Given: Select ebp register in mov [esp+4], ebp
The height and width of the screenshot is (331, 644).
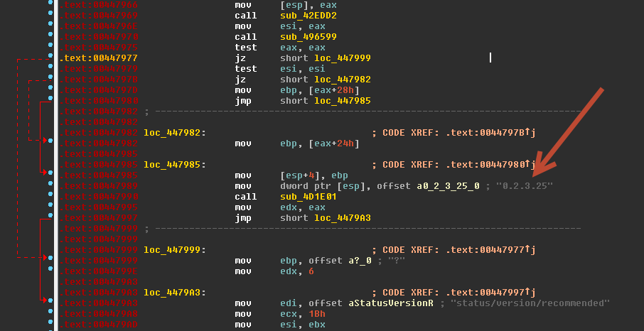Looking at the screenshot, I should pyautogui.click(x=340, y=175).
